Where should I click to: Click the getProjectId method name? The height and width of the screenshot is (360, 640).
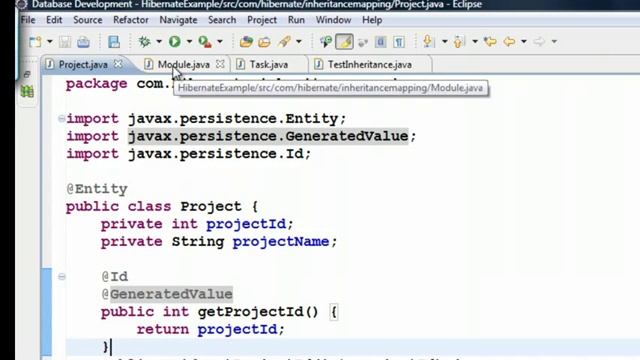[251, 312]
